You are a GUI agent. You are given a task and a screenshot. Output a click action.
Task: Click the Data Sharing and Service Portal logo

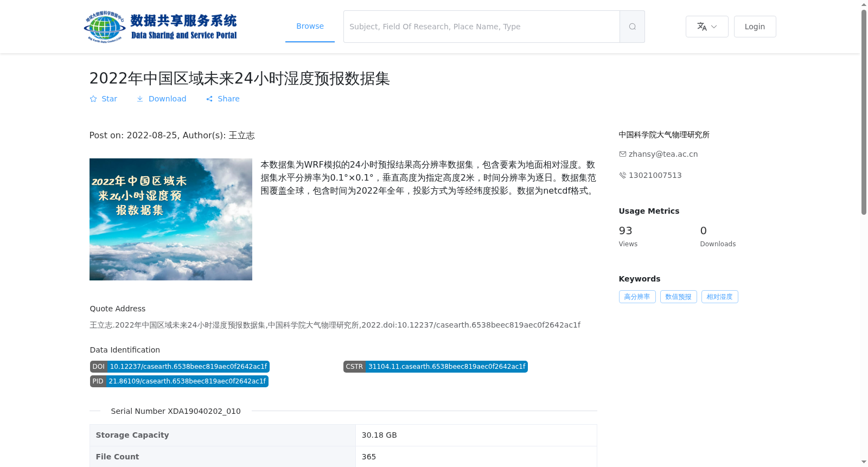(161, 27)
